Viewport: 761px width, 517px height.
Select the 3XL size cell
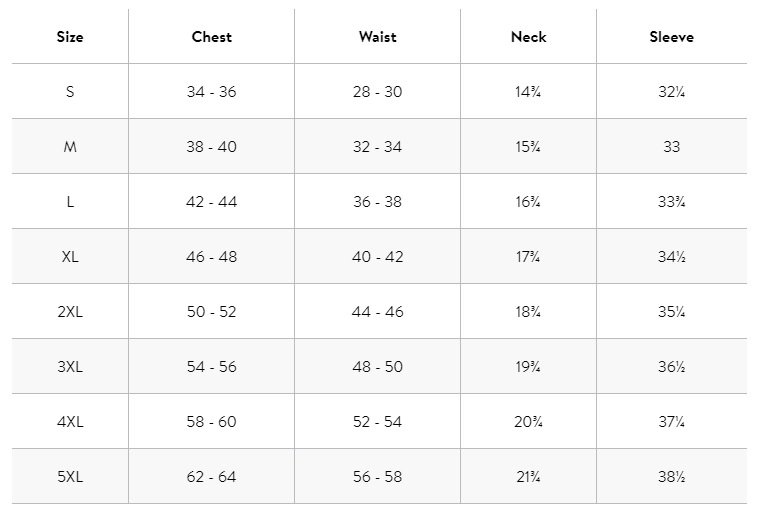coord(70,367)
